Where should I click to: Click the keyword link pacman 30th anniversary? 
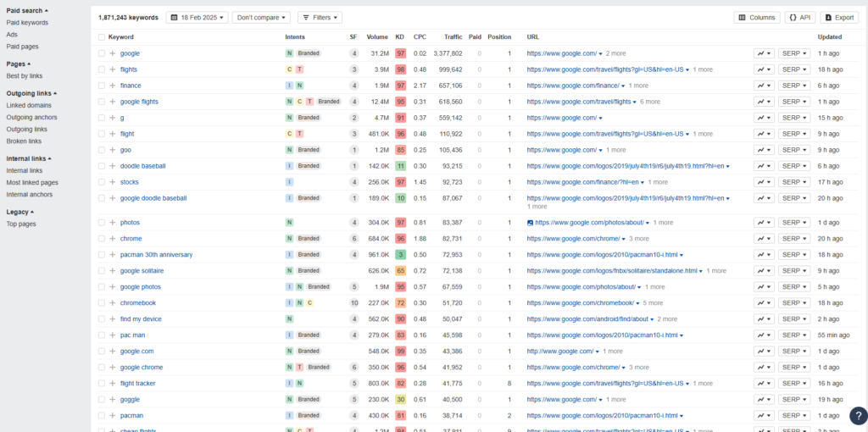click(156, 255)
